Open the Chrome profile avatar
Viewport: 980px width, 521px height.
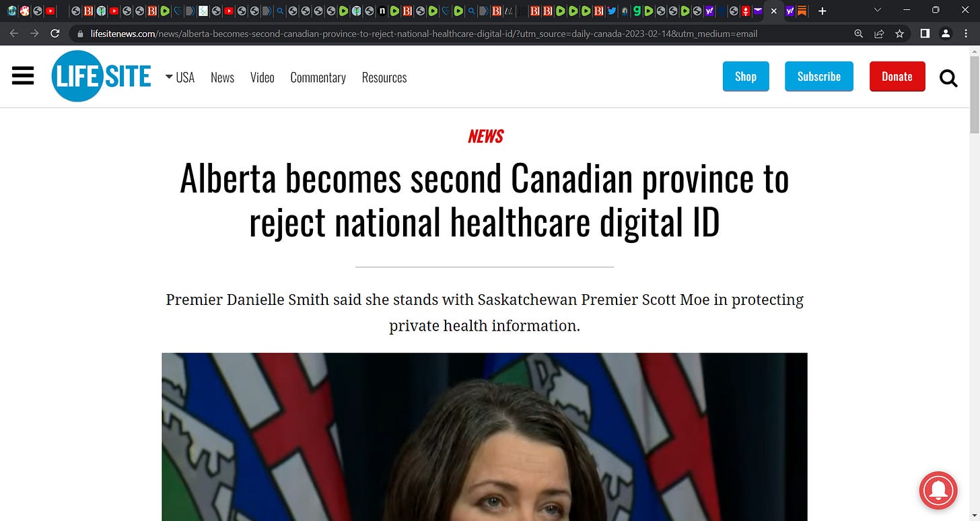pos(946,34)
